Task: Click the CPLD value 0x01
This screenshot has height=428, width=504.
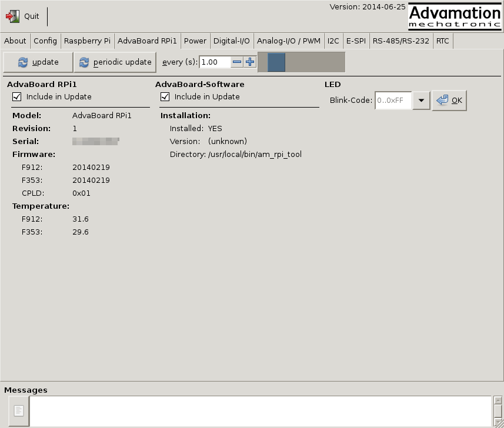Action: [x=81, y=193]
